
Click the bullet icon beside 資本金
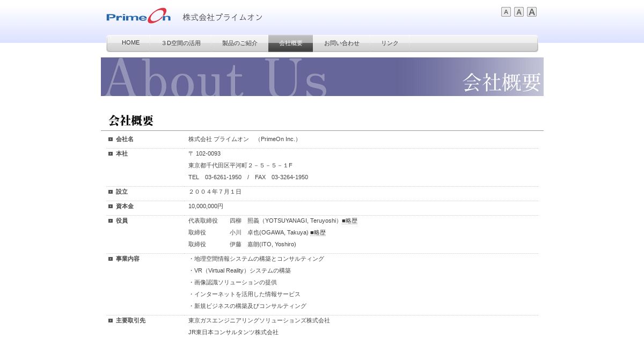[111, 206]
